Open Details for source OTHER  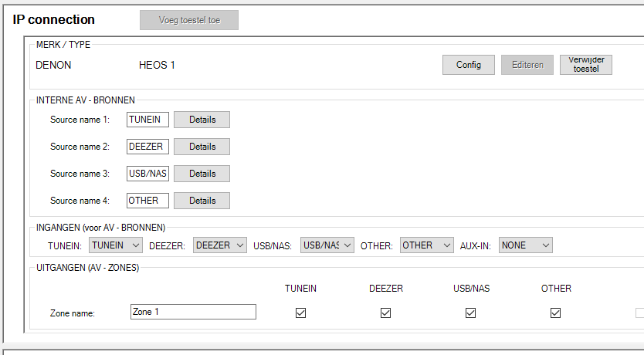(202, 201)
